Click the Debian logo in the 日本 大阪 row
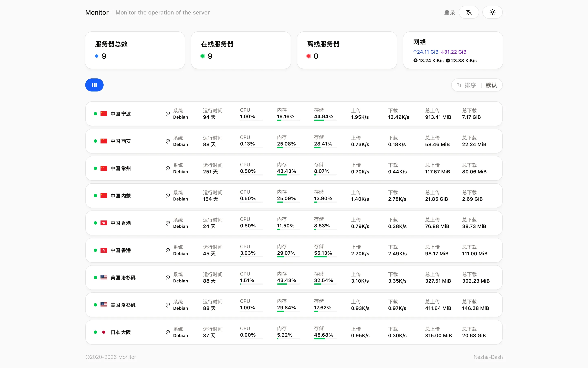Viewport: 588px width, 368px height. pyautogui.click(x=168, y=332)
